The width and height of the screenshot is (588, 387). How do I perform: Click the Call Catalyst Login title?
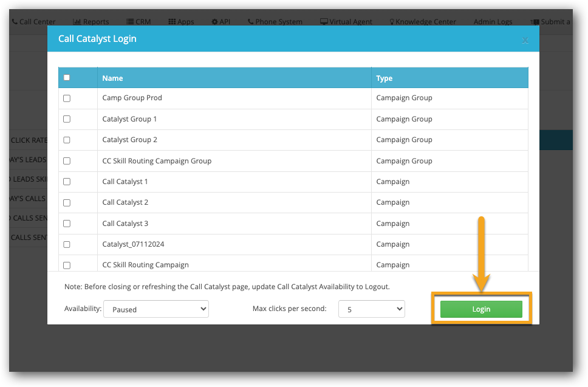(x=97, y=39)
